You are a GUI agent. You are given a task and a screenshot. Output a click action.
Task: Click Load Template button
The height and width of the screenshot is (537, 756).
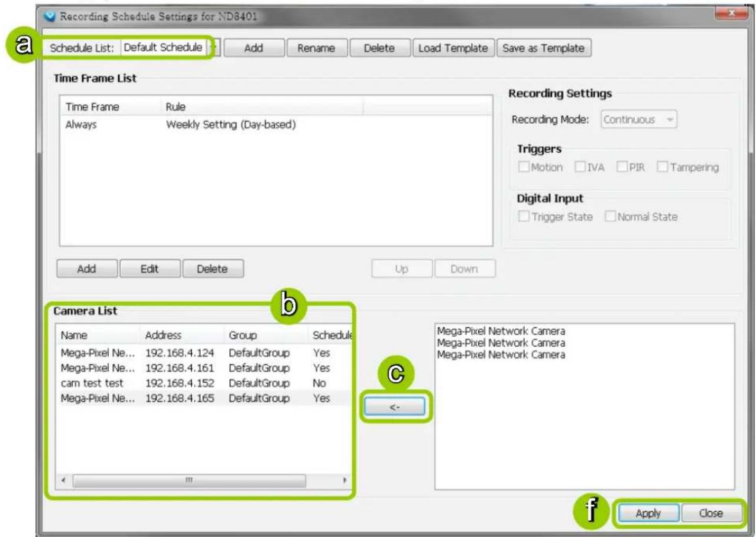point(453,48)
